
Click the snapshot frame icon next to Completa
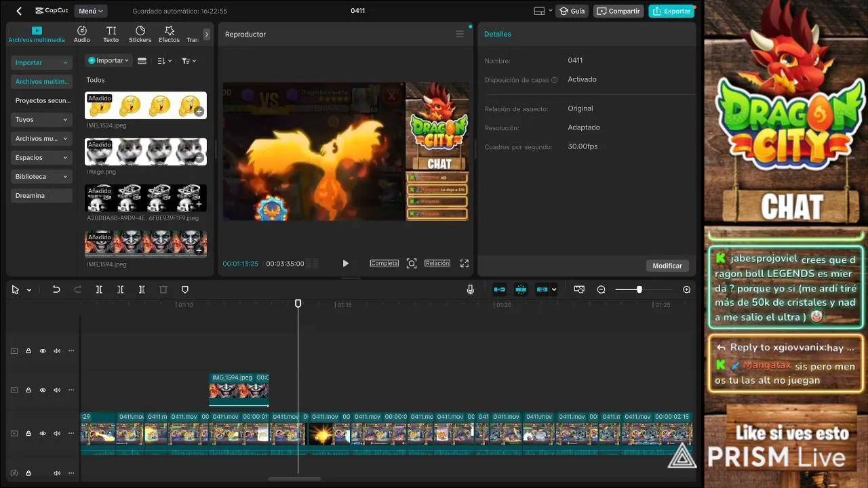click(412, 264)
